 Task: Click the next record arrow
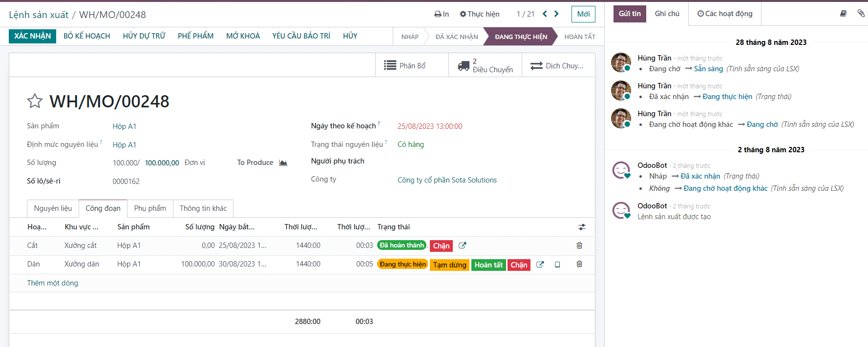click(556, 14)
